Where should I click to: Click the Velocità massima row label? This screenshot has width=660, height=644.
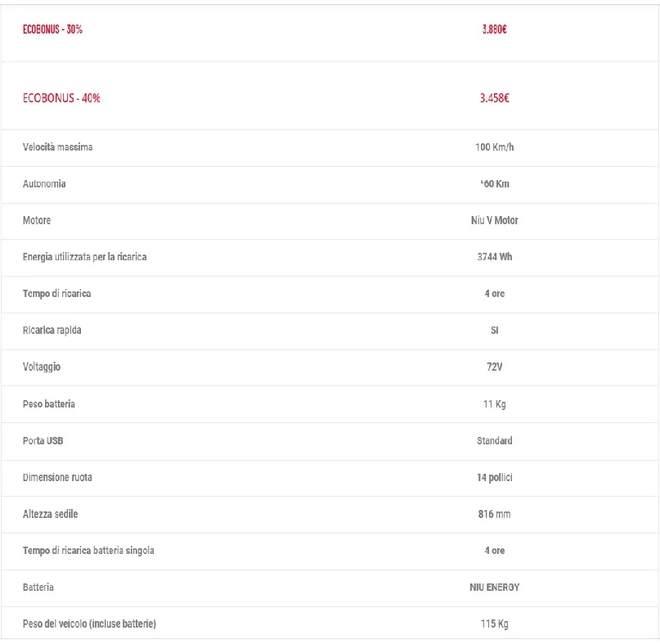click(57, 147)
